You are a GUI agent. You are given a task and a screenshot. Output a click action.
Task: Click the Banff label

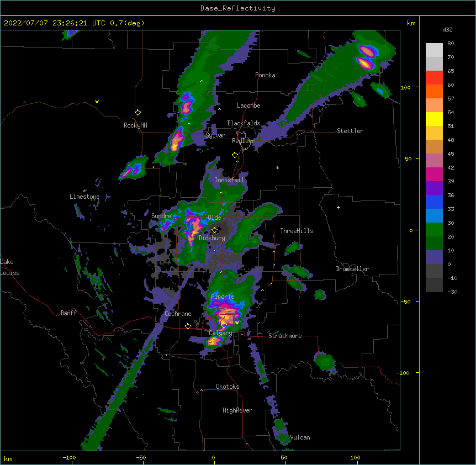68,313
